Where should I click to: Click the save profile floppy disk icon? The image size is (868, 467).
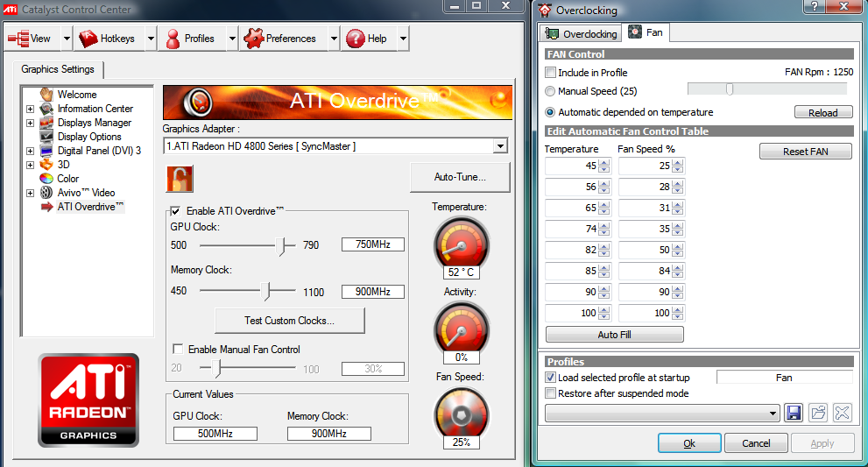pos(794,413)
